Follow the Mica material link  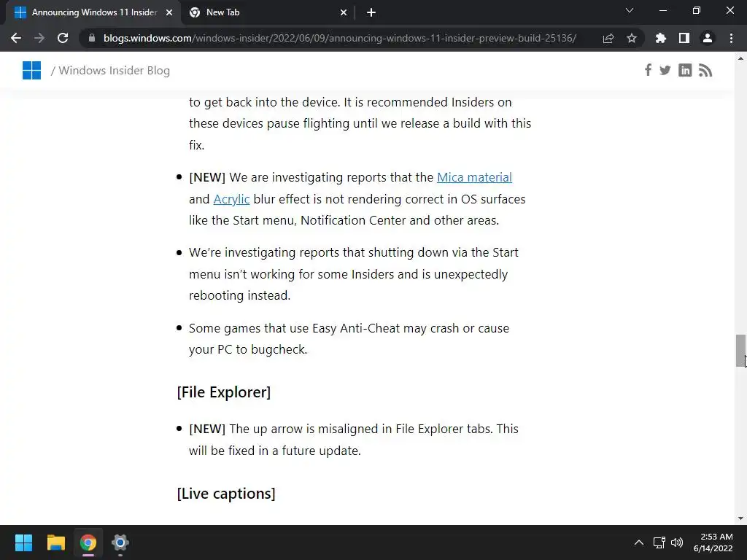point(474,177)
